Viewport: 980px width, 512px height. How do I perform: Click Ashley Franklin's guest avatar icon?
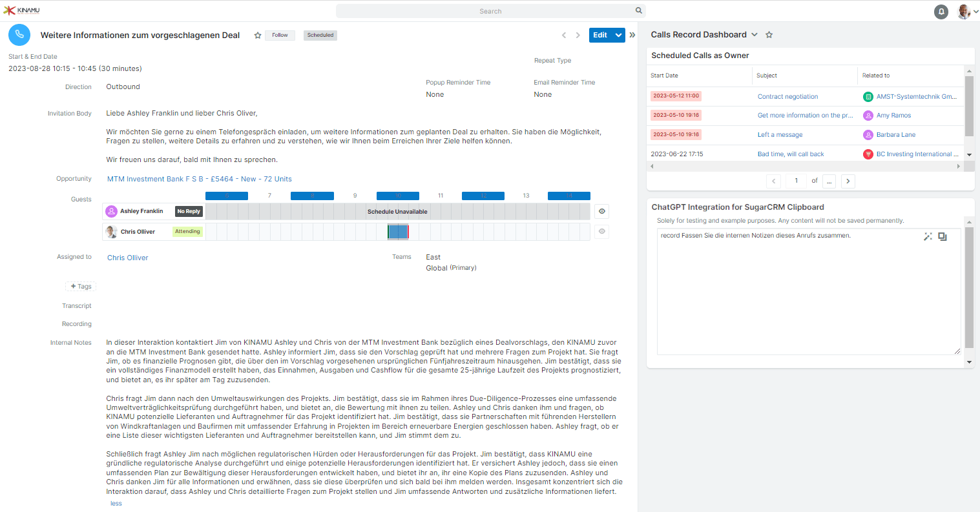[111, 211]
